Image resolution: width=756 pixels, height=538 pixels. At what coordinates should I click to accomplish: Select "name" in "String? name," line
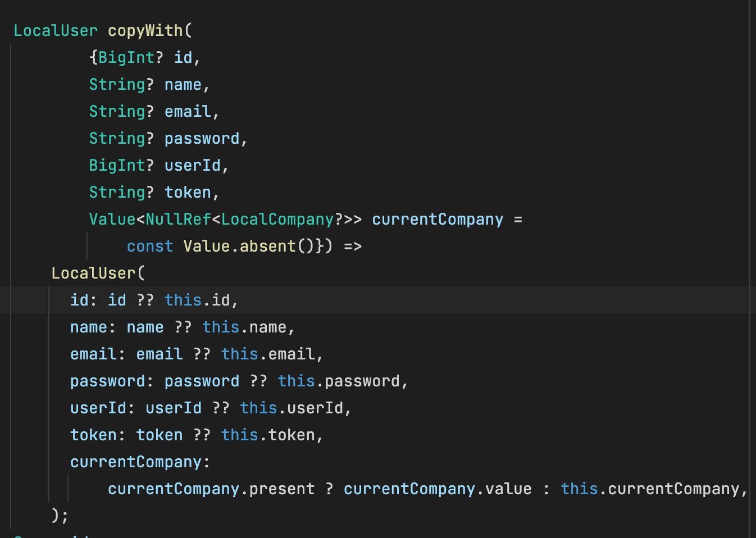point(183,84)
